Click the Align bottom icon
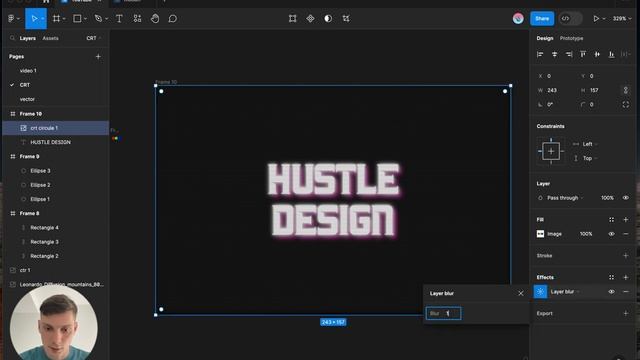Screen dimensions: 640x360 [x=611, y=54]
